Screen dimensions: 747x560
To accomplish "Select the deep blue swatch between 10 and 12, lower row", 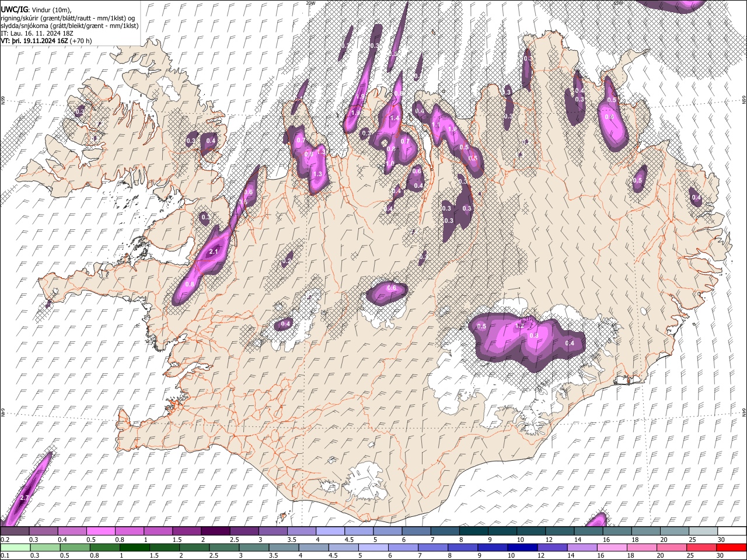I will (x=521, y=548).
